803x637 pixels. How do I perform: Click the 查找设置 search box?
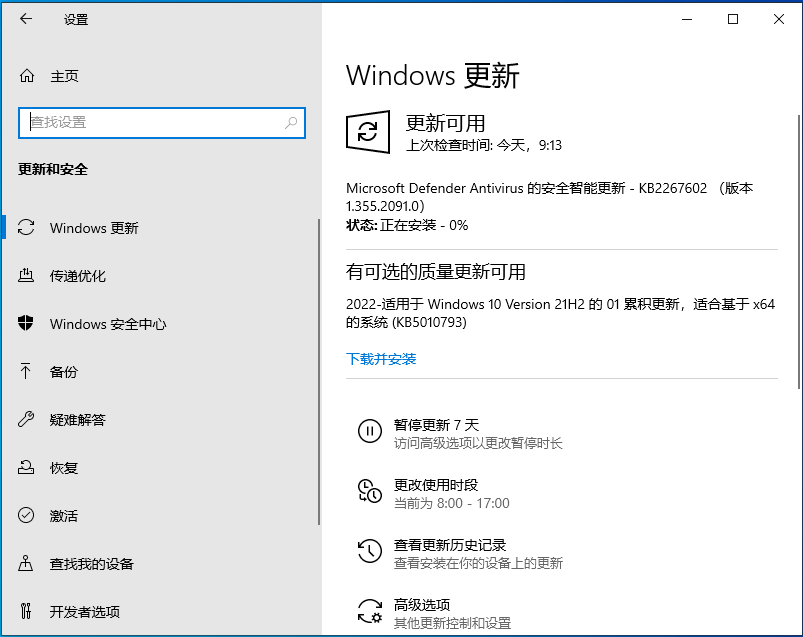150,123
